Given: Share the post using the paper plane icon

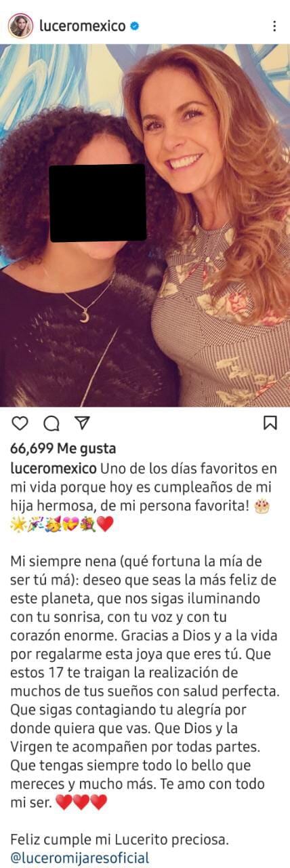Looking at the screenshot, I should (82, 423).
